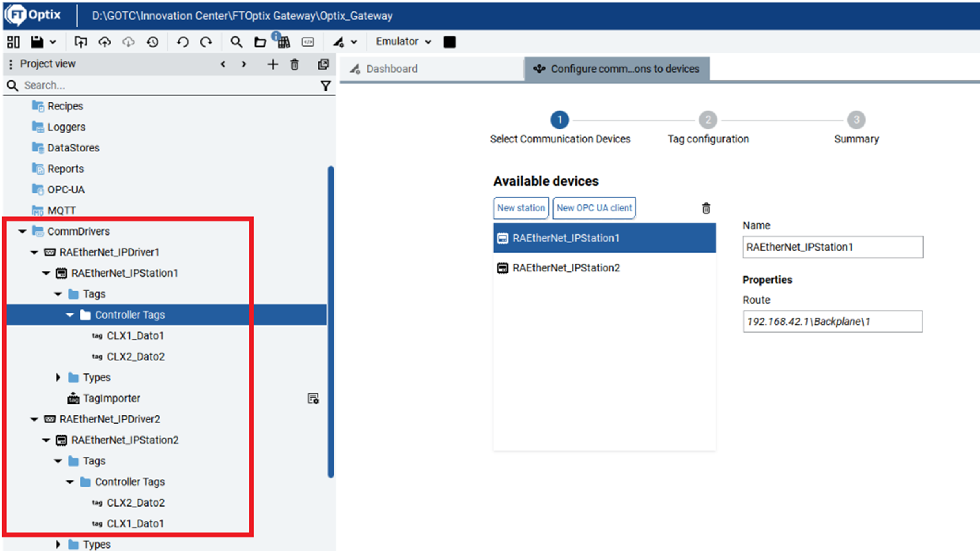Select the Loggers folder

point(66,127)
